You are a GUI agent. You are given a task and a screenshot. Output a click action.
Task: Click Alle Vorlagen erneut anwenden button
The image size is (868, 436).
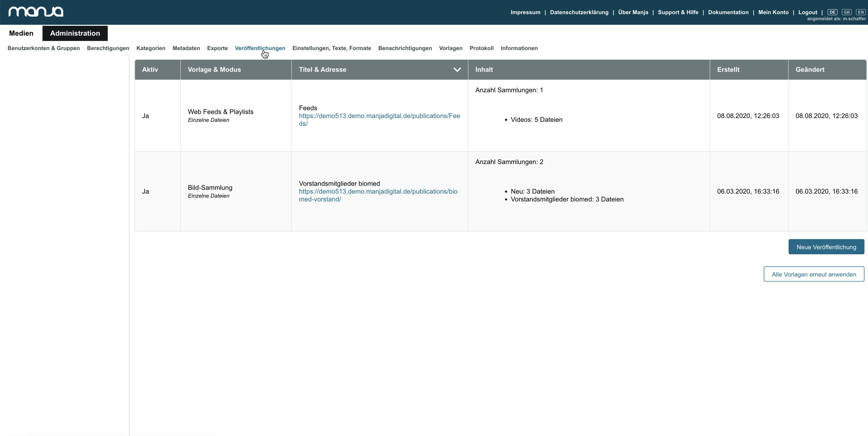click(814, 274)
